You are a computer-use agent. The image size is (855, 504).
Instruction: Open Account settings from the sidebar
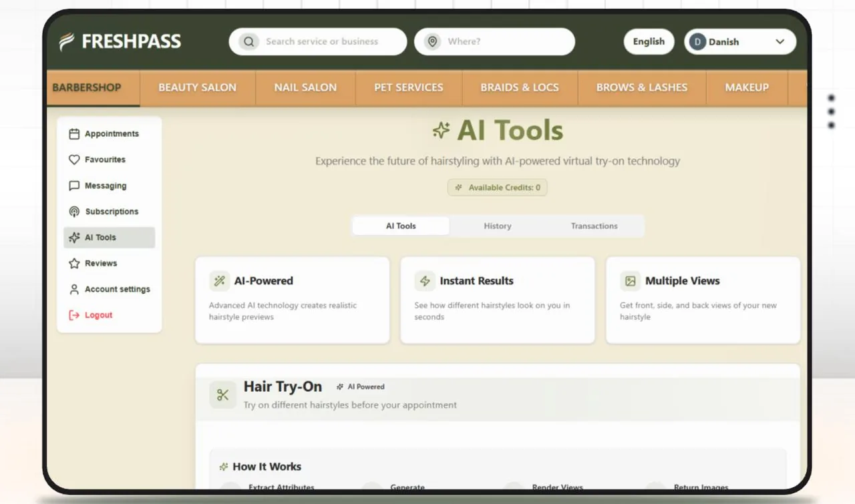[109, 290]
